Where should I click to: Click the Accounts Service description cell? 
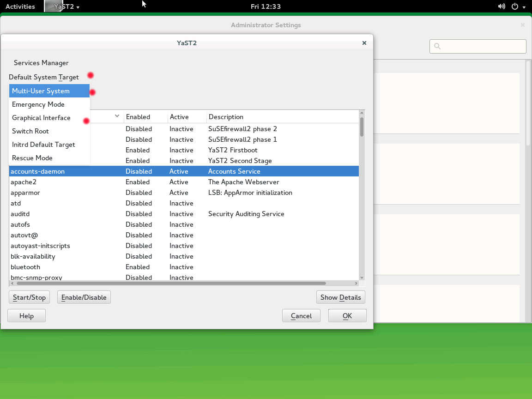(234, 171)
